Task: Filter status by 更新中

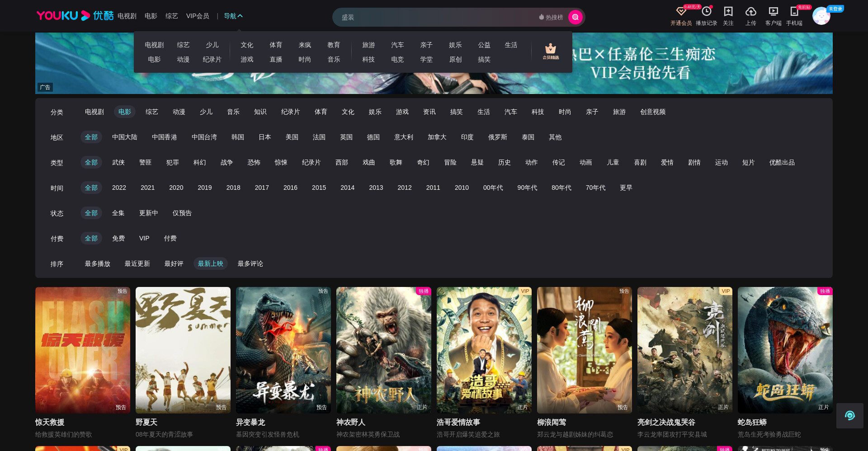Action: point(149,213)
